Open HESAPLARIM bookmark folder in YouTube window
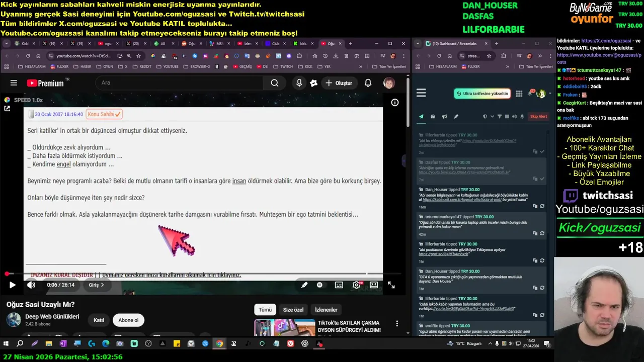The height and width of the screenshot is (362, 644). pyautogui.click(x=32, y=66)
